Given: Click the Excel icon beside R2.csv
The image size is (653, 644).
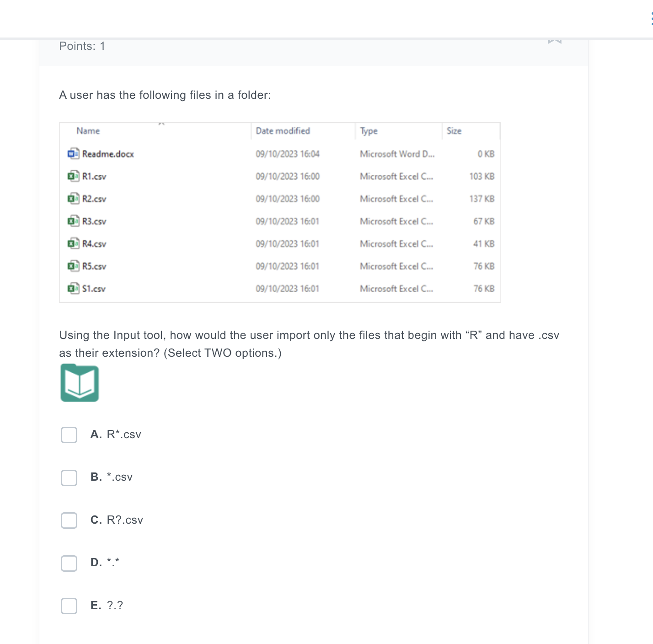Looking at the screenshot, I should (x=73, y=199).
